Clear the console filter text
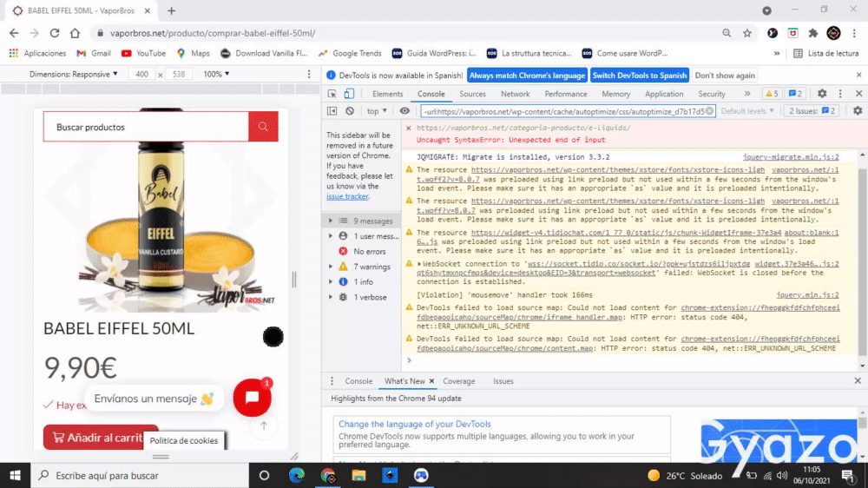Image resolution: width=868 pixels, height=488 pixels. (709, 111)
